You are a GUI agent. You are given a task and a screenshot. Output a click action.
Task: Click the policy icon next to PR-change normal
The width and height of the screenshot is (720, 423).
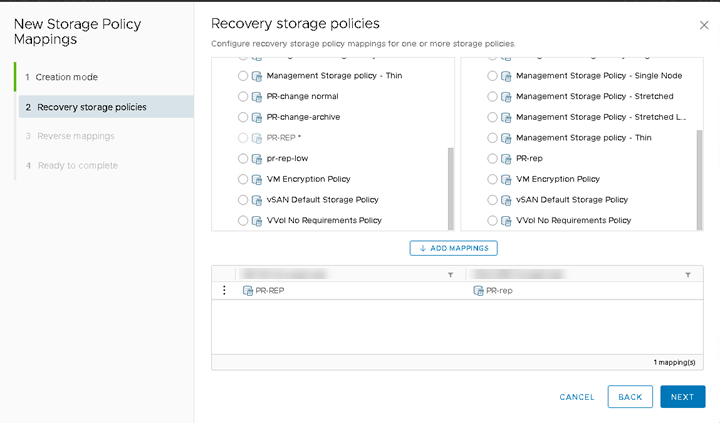pyautogui.click(x=257, y=97)
